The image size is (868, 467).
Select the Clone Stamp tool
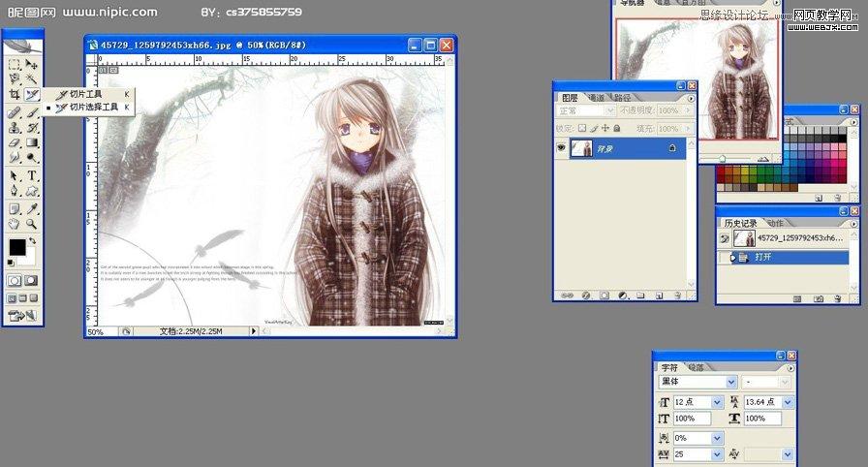[15, 128]
